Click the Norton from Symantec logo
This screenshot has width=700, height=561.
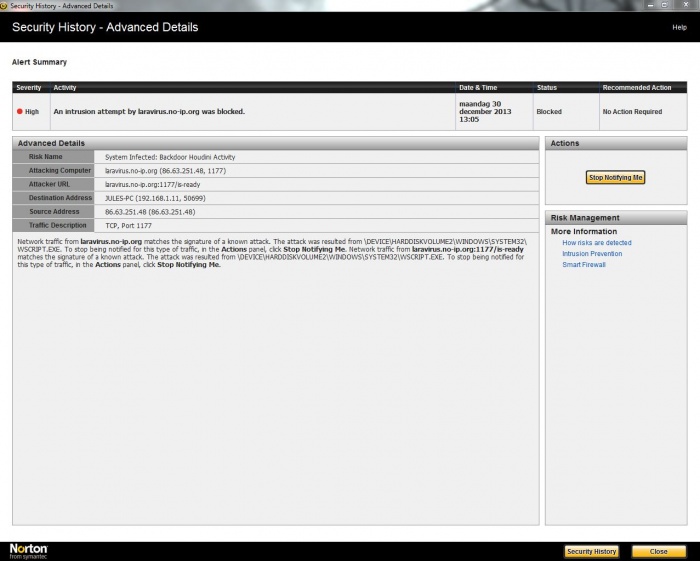tap(29, 551)
